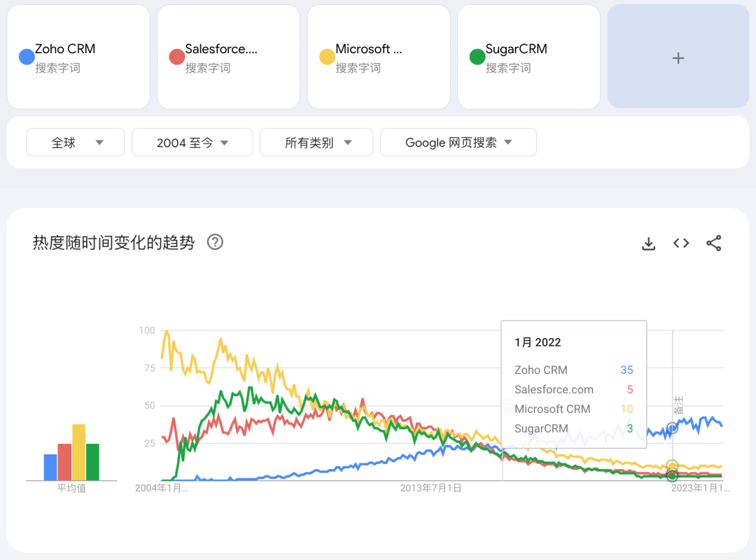Select the Zoho CRM search term card

[x=78, y=57]
